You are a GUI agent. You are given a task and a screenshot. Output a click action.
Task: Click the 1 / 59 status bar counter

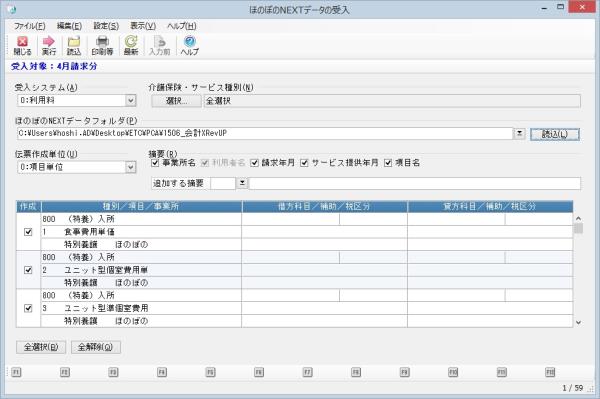coord(572,388)
